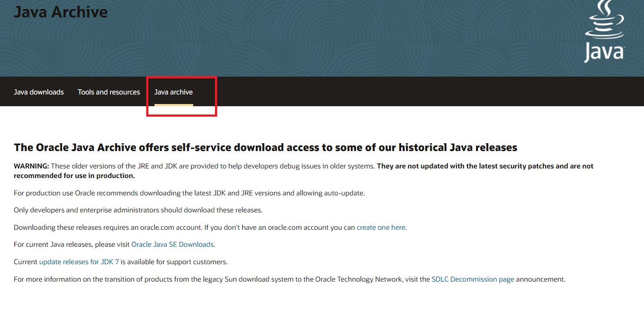Open the Tools and resources tab
The width and height of the screenshot is (644, 323).
click(109, 92)
